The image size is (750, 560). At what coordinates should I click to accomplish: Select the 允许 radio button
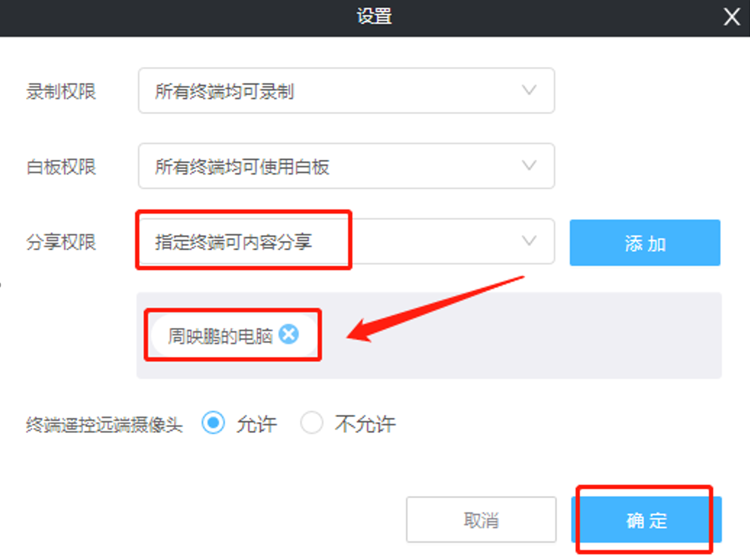click(x=213, y=423)
